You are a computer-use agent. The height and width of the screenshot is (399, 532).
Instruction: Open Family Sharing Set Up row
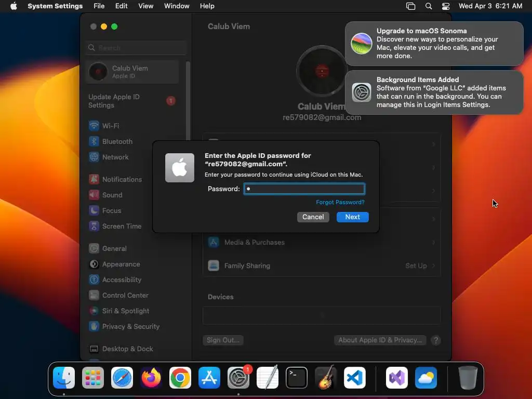[x=322, y=265]
